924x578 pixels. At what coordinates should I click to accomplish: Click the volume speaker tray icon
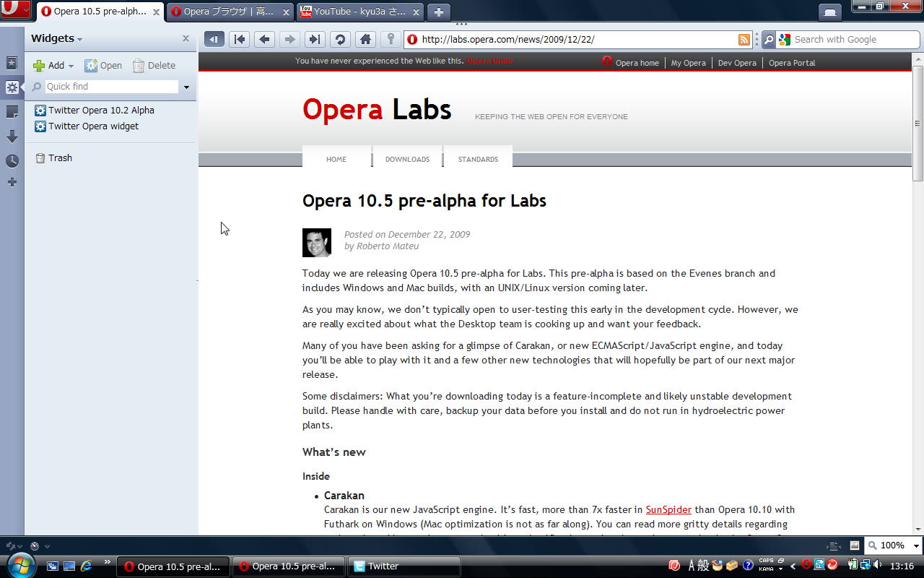(x=878, y=565)
